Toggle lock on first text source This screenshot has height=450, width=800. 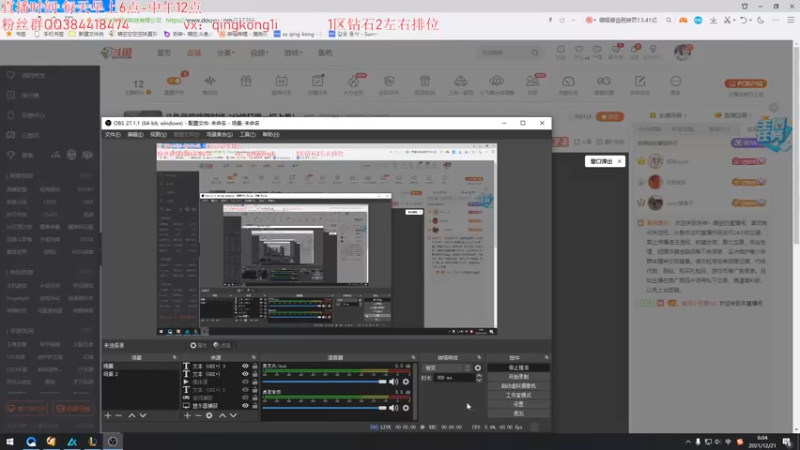click(x=255, y=366)
